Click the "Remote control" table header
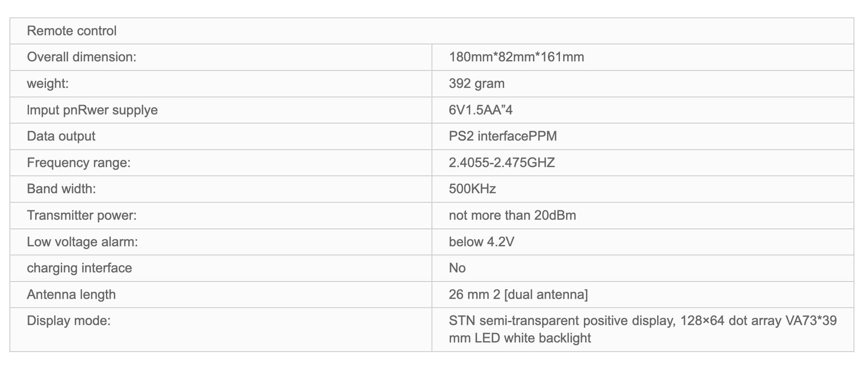Screen dimensions: 868x366 pyautogui.click(x=72, y=31)
